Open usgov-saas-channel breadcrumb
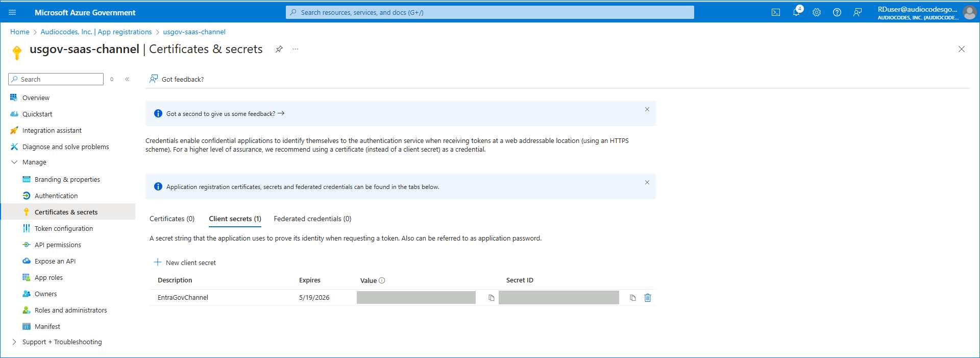980x358 pixels. pyautogui.click(x=194, y=32)
